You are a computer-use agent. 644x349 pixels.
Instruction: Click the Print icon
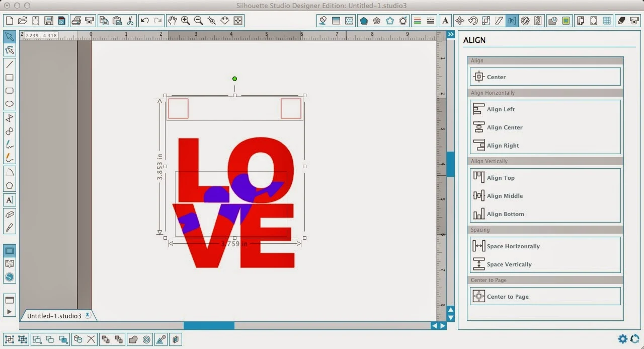pyautogui.click(x=76, y=21)
